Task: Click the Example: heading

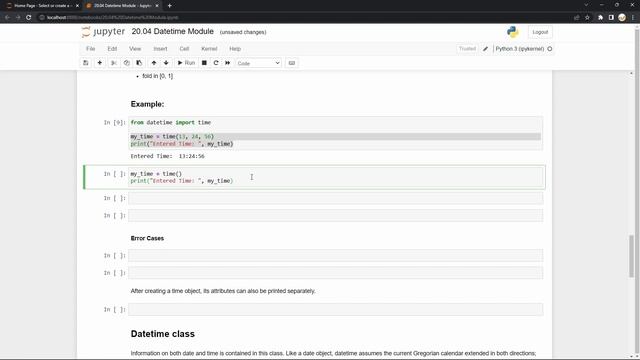Action: pyautogui.click(x=147, y=104)
